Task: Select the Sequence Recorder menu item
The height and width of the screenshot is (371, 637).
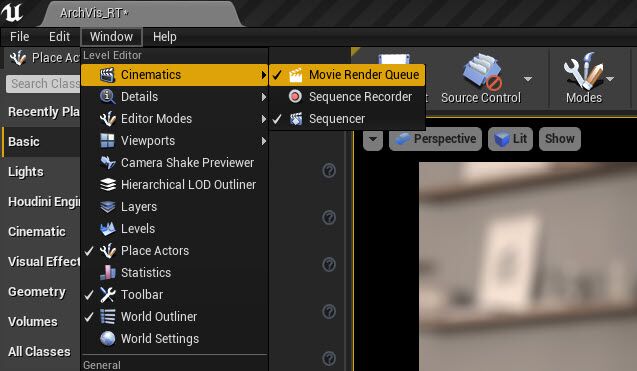Action: pos(347,97)
